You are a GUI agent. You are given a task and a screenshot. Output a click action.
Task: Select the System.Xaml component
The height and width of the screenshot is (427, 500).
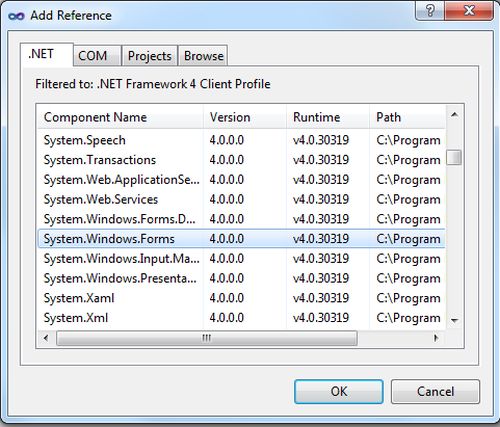(242, 298)
